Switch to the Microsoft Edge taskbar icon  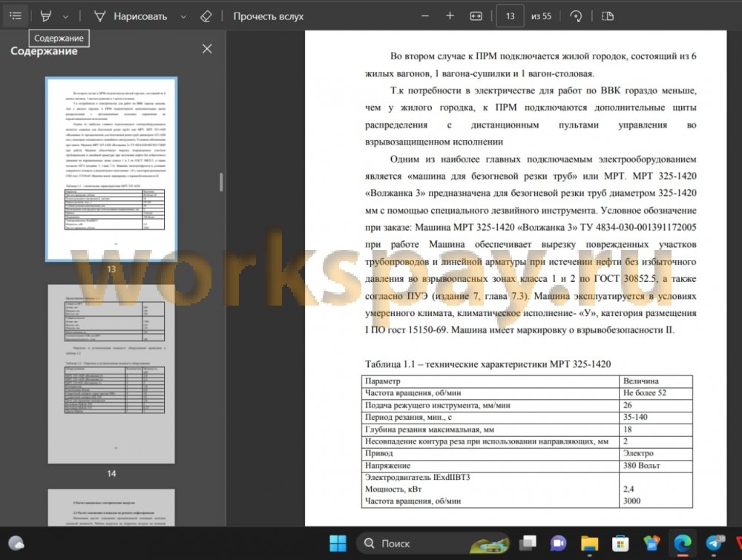(683, 544)
